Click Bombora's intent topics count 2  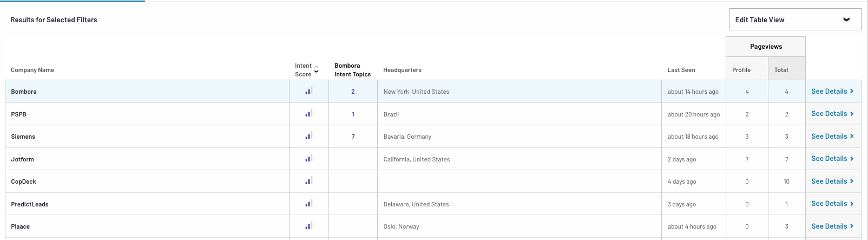pyautogui.click(x=353, y=92)
